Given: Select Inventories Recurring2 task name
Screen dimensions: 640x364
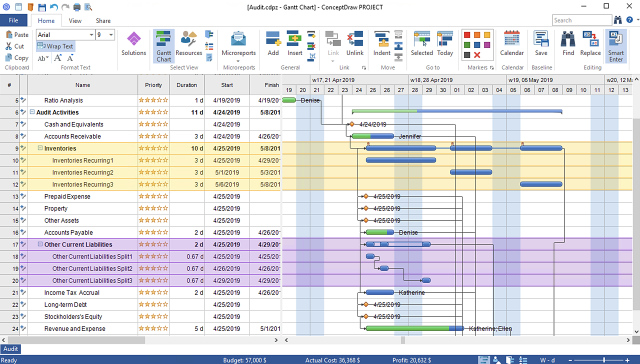Looking at the screenshot, I should [x=83, y=172].
